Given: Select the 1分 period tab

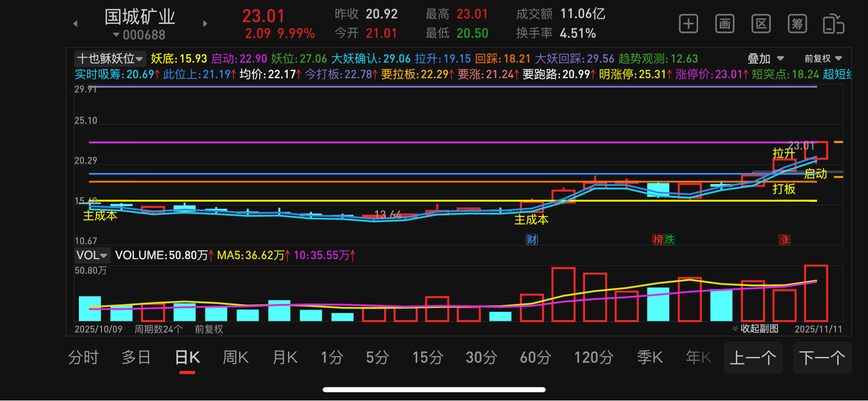Looking at the screenshot, I should coord(332,358).
